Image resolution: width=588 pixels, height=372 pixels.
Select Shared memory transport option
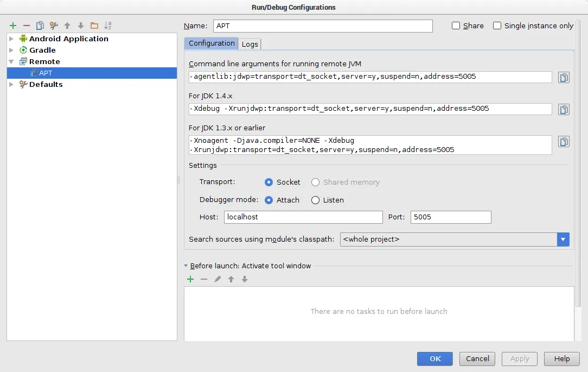coord(315,182)
